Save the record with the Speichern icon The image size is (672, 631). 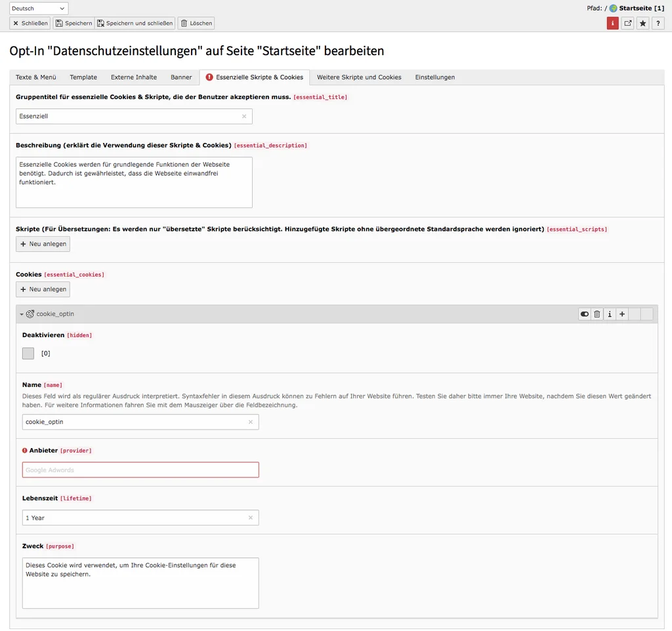(x=73, y=23)
